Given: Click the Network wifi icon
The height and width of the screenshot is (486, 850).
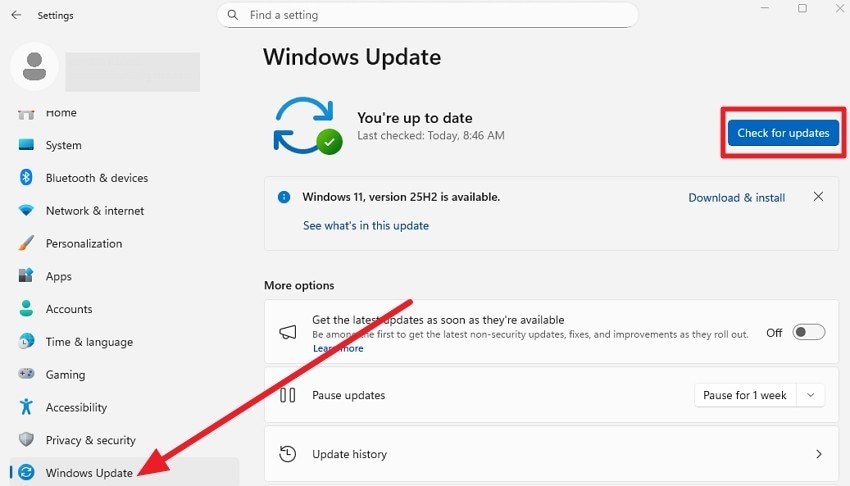Looking at the screenshot, I should pyautogui.click(x=26, y=210).
